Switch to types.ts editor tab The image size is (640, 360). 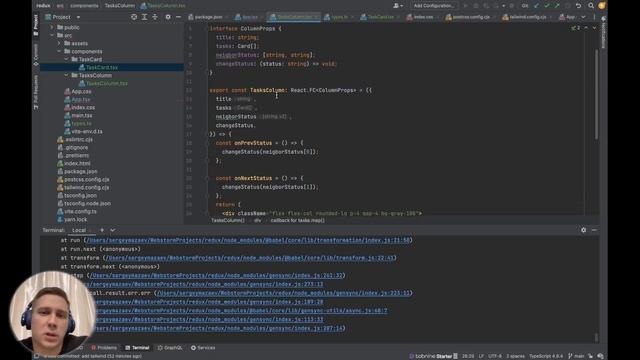tap(338, 17)
